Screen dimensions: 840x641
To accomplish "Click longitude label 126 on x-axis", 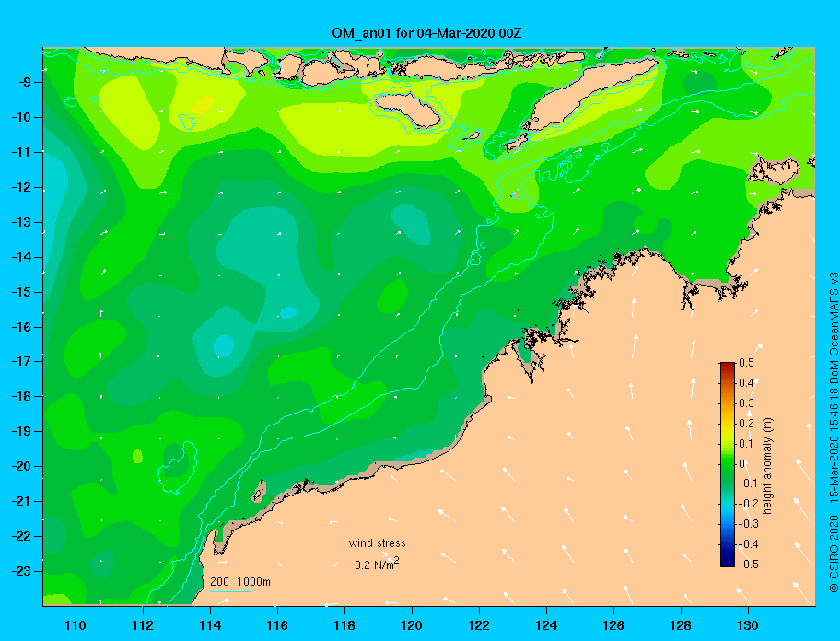I will [613, 625].
